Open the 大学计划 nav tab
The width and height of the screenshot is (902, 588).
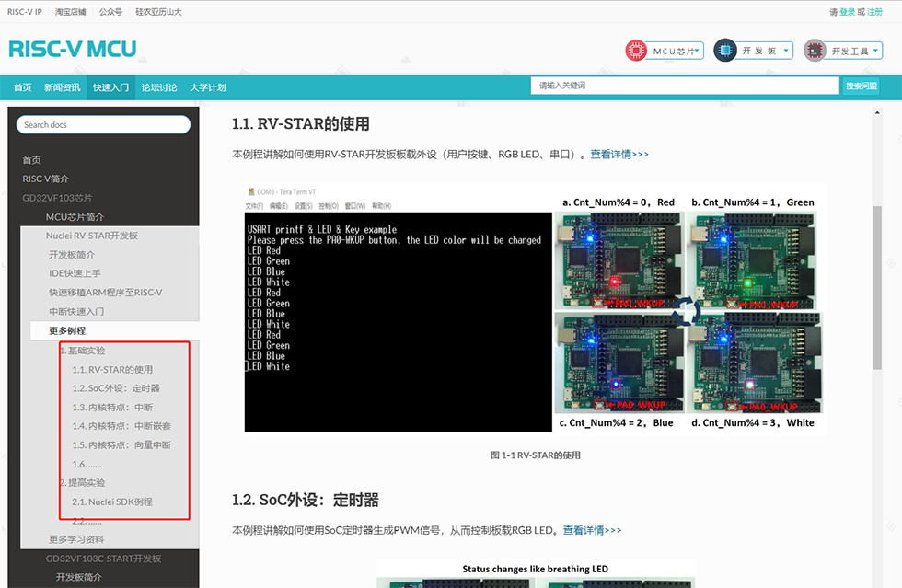[208, 87]
